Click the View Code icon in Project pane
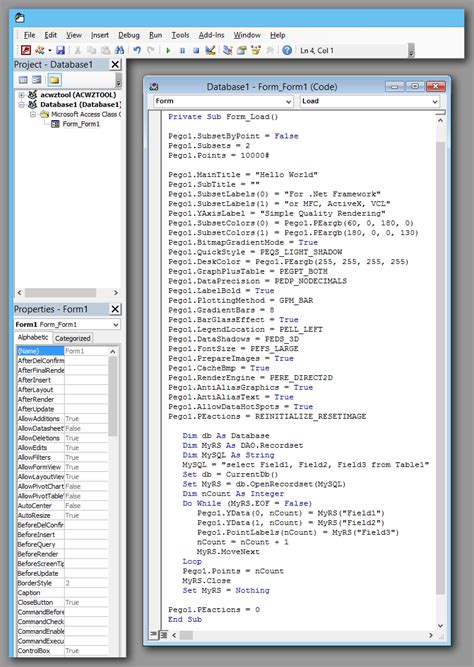This screenshot has width=474, height=667. (23, 80)
